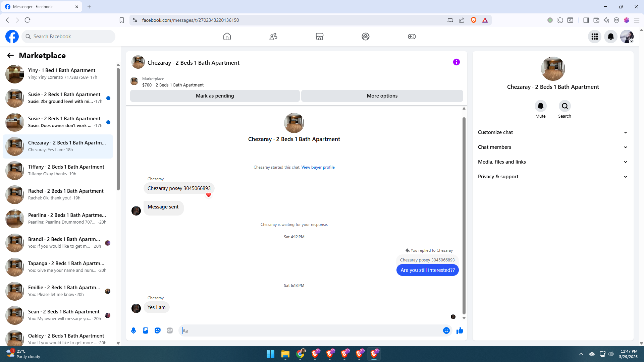Send a voice clip microphone icon
This screenshot has height=362, width=644.
click(x=133, y=330)
